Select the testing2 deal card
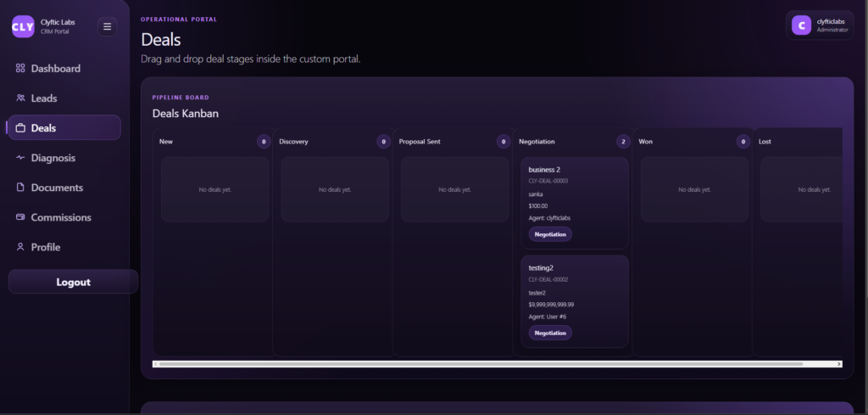The height and width of the screenshot is (415, 868). 574,301
